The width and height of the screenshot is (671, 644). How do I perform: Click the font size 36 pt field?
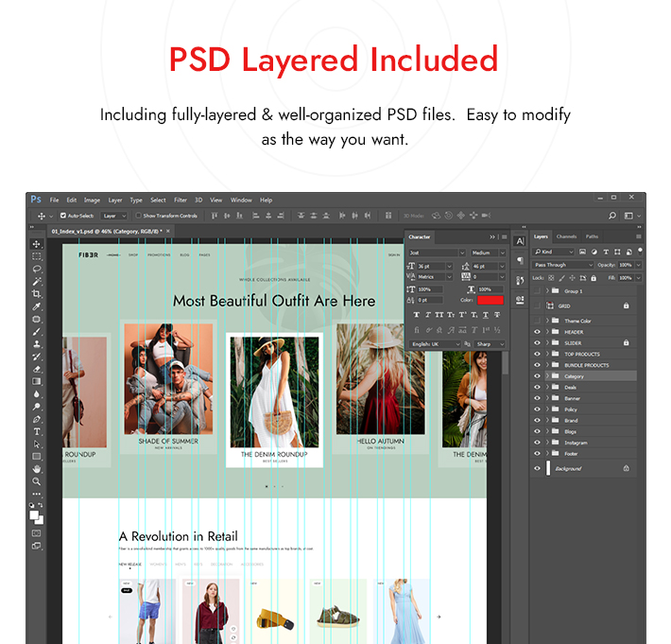[431, 267]
